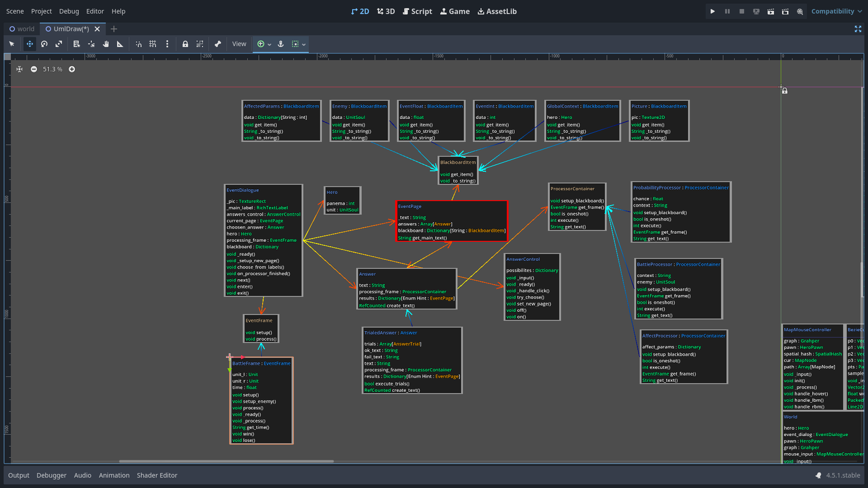Toggle grid snapping
868x488 pixels.
[152, 44]
